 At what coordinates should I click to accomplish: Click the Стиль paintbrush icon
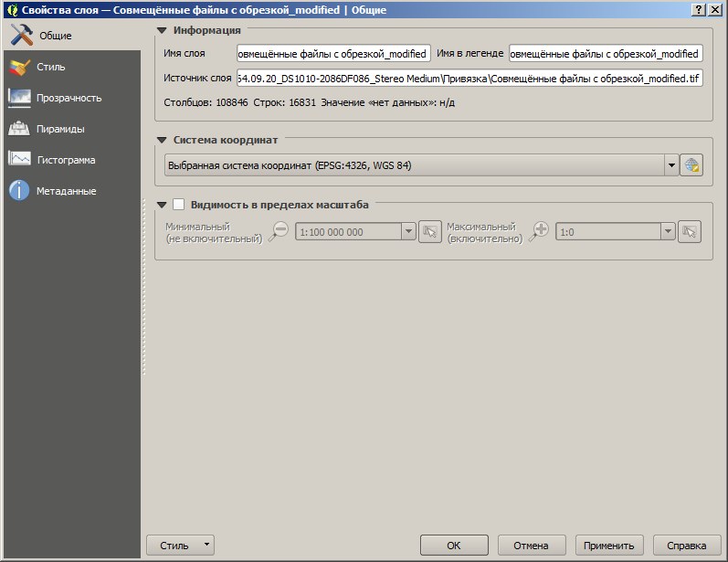click(19, 68)
